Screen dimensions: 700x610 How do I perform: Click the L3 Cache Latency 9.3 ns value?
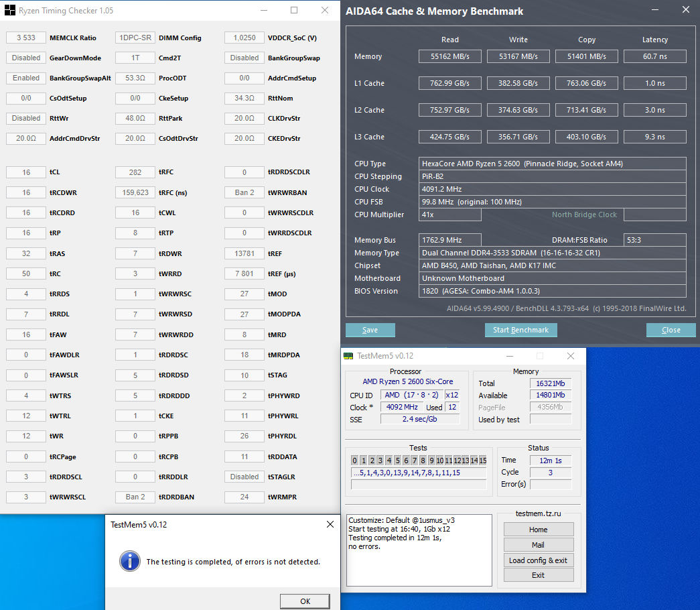(x=655, y=137)
